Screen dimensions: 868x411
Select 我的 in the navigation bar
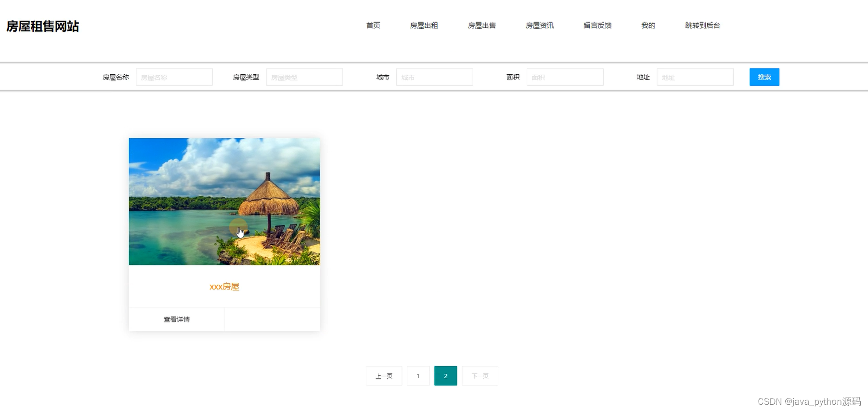(648, 26)
